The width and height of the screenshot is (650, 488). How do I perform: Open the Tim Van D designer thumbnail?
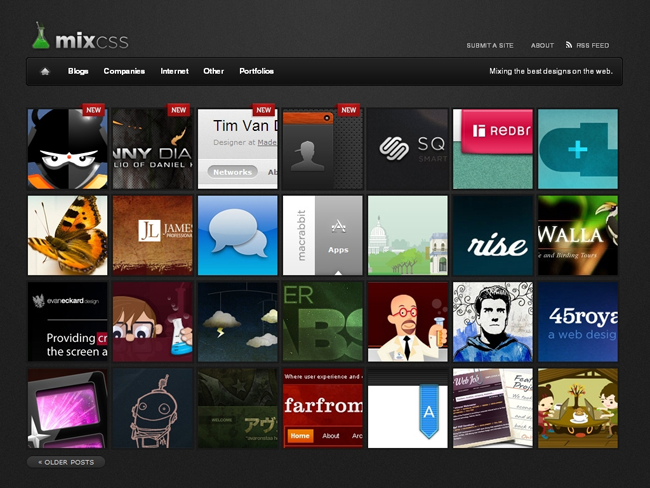238,149
